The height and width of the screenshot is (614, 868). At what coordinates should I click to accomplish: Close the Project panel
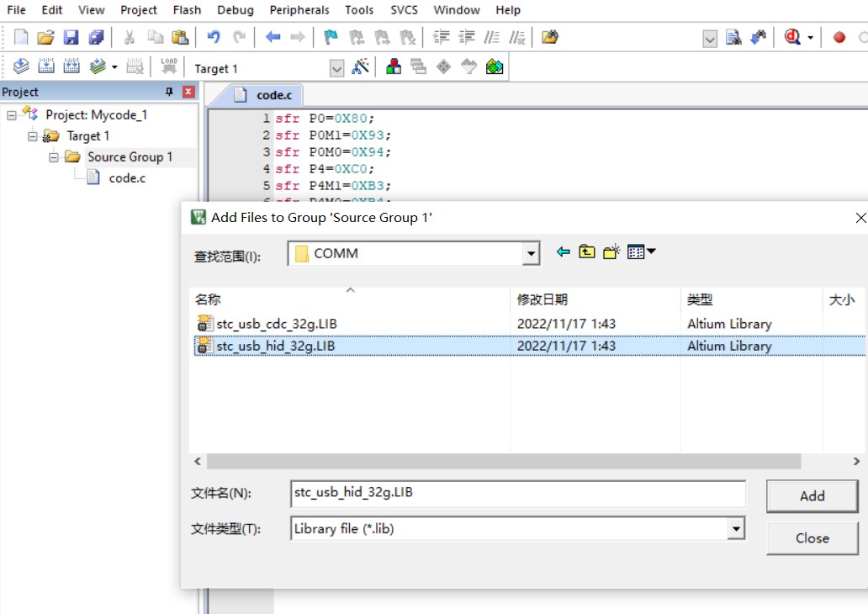pos(188,92)
